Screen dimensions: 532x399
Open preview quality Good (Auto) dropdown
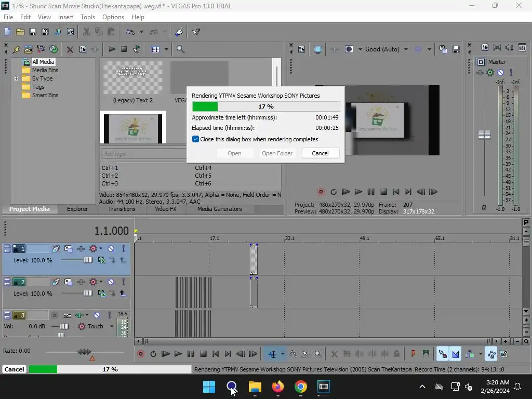[387, 49]
